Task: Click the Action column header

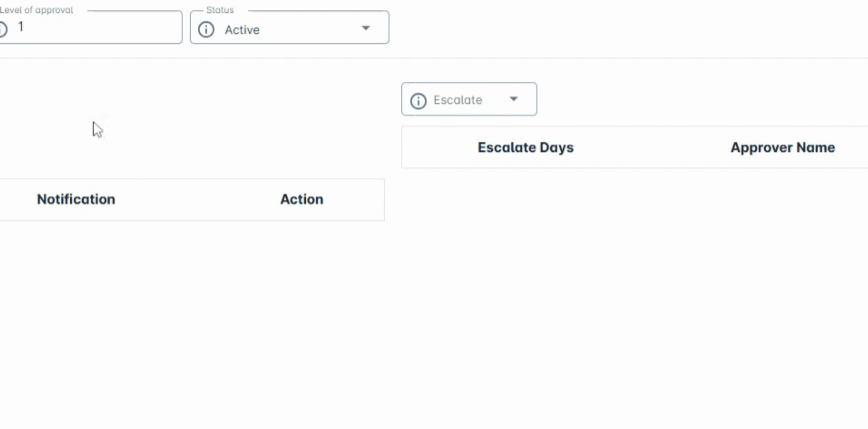Action: (302, 199)
